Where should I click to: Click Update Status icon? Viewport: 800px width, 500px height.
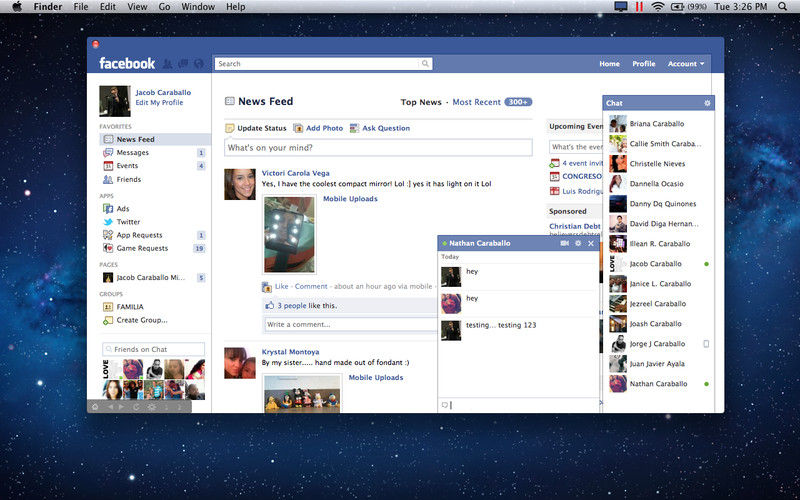[x=230, y=128]
